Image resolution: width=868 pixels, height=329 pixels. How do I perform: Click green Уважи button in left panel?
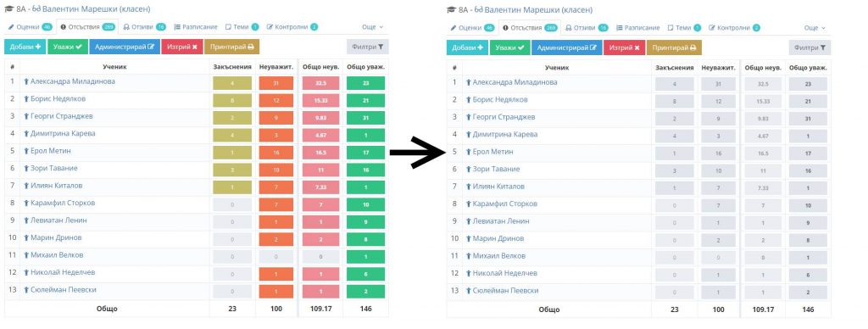tap(67, 47)
